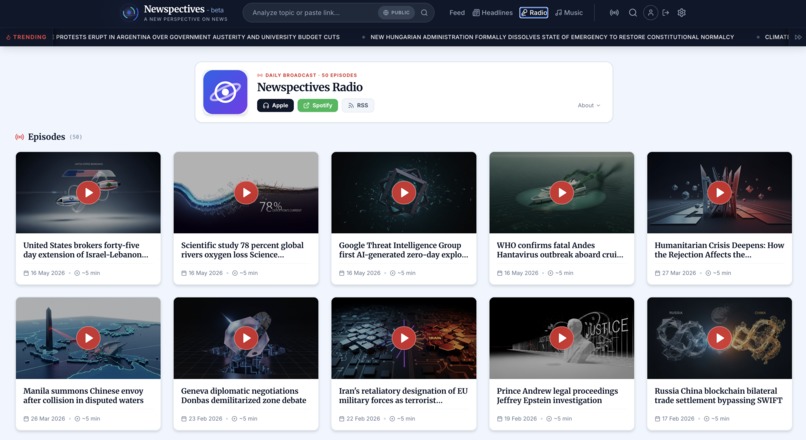Play the global rivers oxygen loss episode
This screenshot has height=440, width=806.
(x=246, y=193)
